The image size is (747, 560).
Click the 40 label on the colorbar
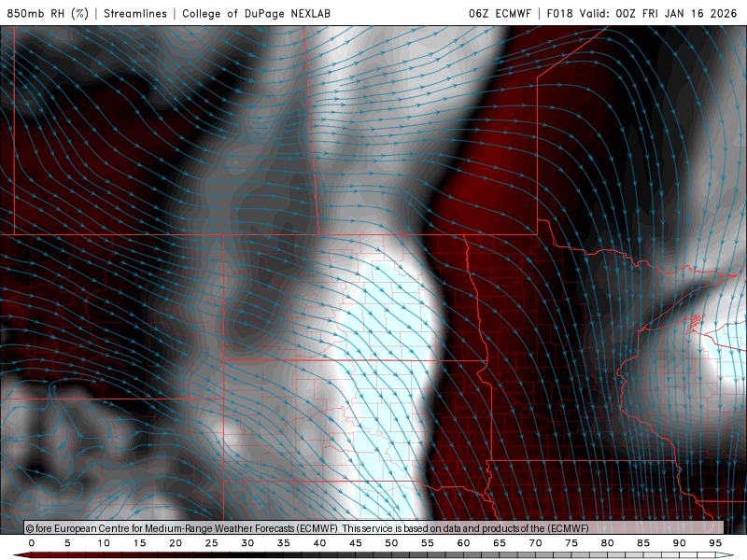(319, 543)
